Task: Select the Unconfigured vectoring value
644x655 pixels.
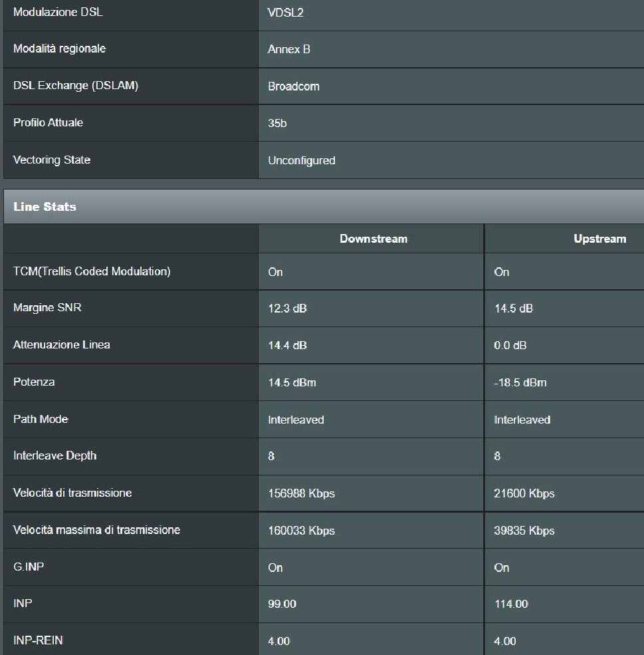Action: [x=302, y=160]
